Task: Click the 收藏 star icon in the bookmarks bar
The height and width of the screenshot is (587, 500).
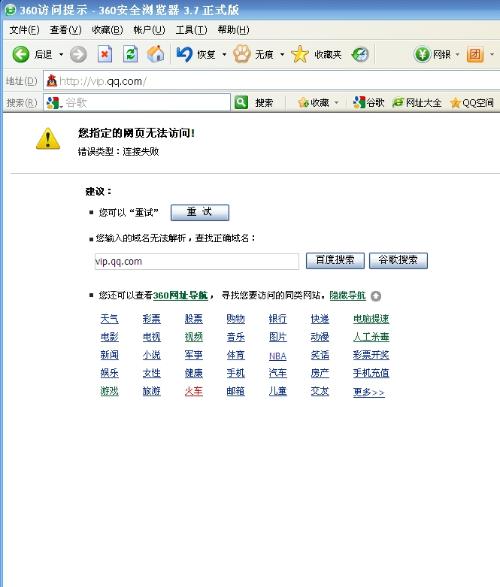Action: pyautogui.click(x=303, y=103)
